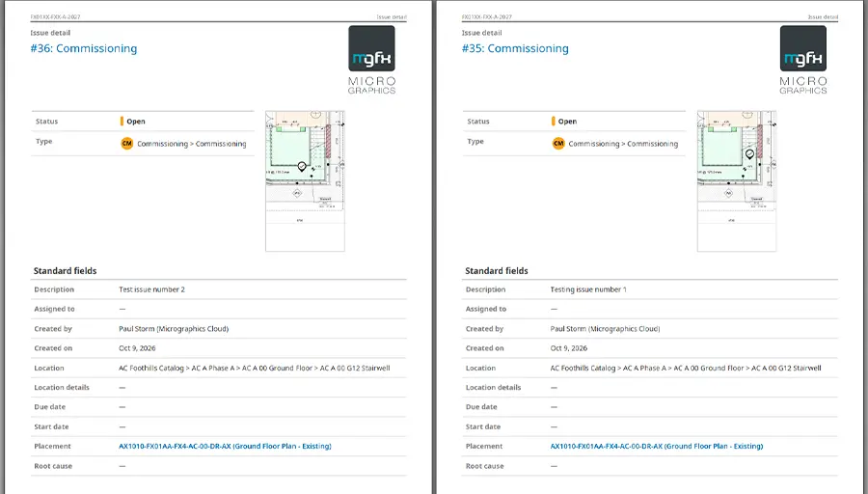Click the orange CM type icon on issue #36
868x494 pixels.
[126, 144]
